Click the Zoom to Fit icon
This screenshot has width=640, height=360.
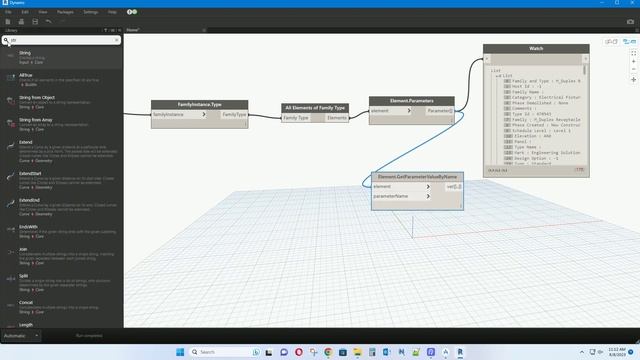coord(633,53)
